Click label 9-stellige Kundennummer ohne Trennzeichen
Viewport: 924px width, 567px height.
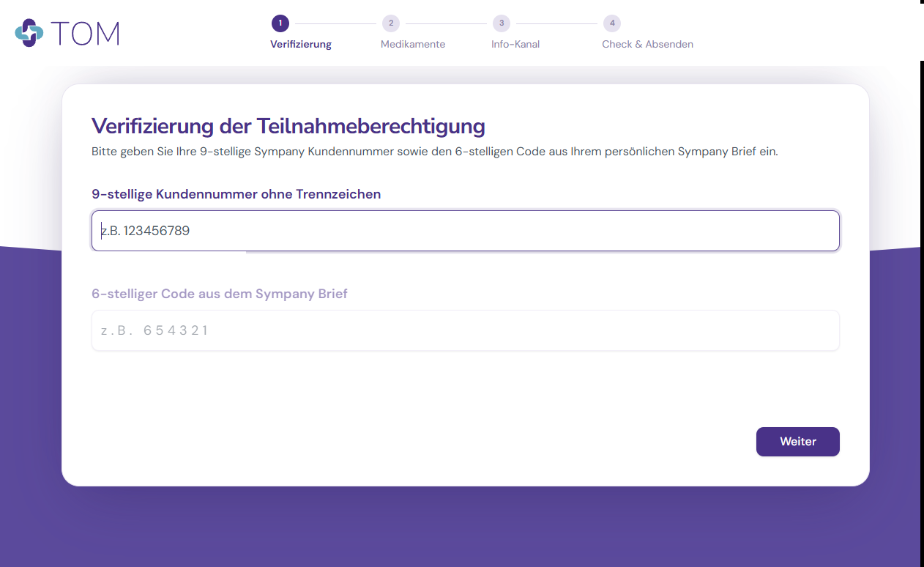click(236, 194)
